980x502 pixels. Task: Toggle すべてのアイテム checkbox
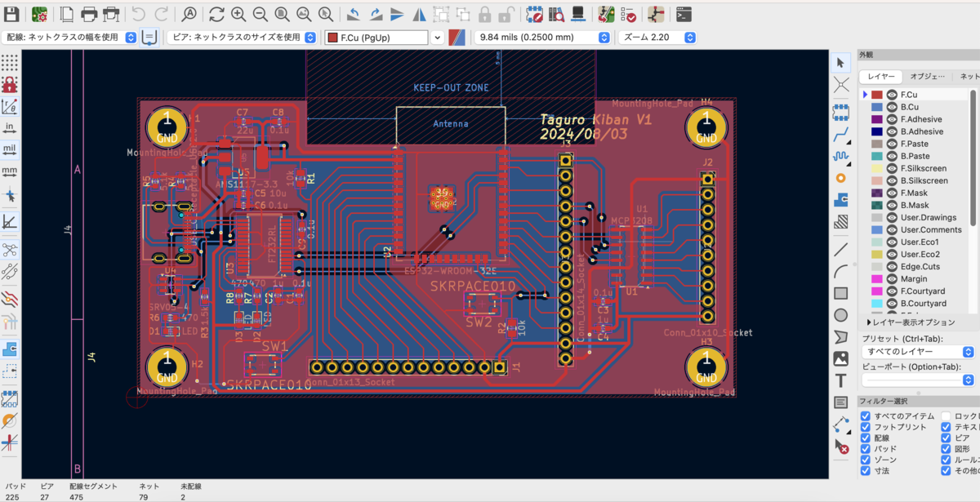click(x=866, y=416)
